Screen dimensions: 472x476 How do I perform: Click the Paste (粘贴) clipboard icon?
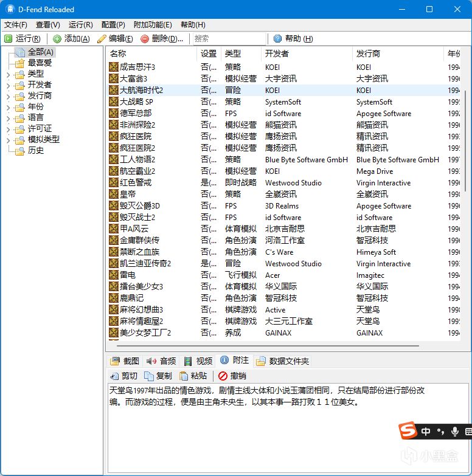(x=184, y=376)
